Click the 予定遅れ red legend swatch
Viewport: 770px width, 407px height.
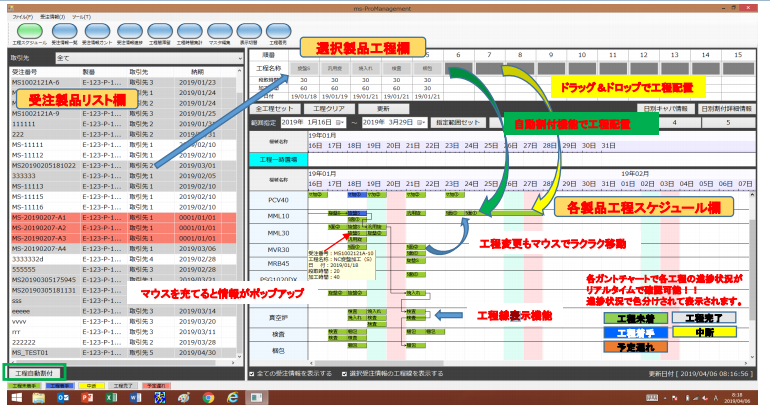(x=157, y=386)
